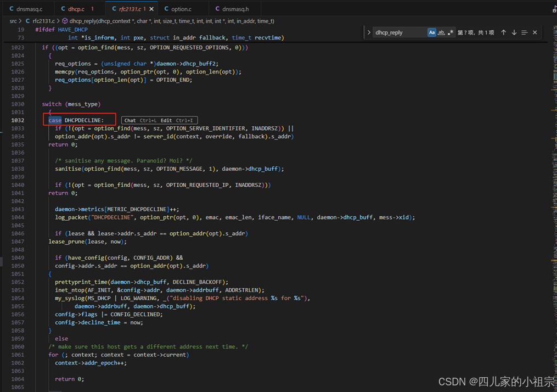Image resolution: width=557 pixels, height=392 pixels.
Task: Go to previous match with up arrow
Action: click(x=503, y=32)
